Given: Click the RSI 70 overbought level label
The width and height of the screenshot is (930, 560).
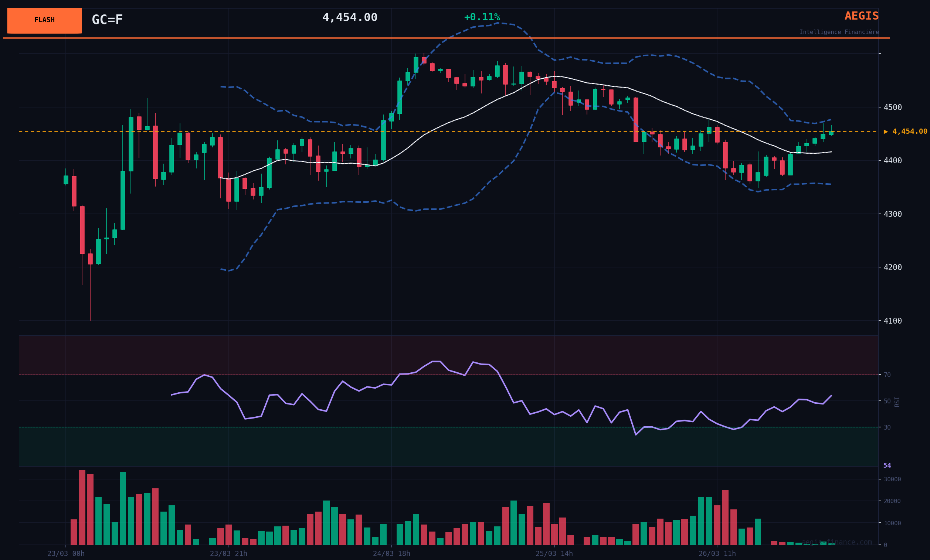Looking at the screenshot, I should coord(887,375).
